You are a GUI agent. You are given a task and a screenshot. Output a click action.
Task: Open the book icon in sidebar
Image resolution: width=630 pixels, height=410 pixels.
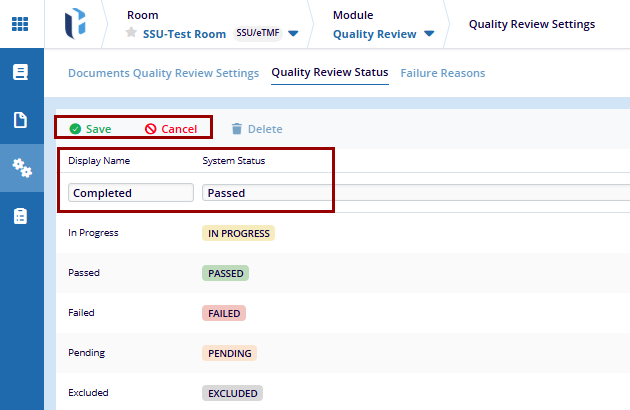(x=21, y=72)
